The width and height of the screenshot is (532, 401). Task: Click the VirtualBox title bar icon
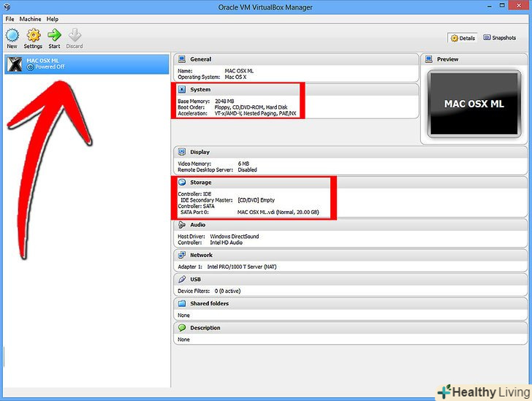(7, 7)
